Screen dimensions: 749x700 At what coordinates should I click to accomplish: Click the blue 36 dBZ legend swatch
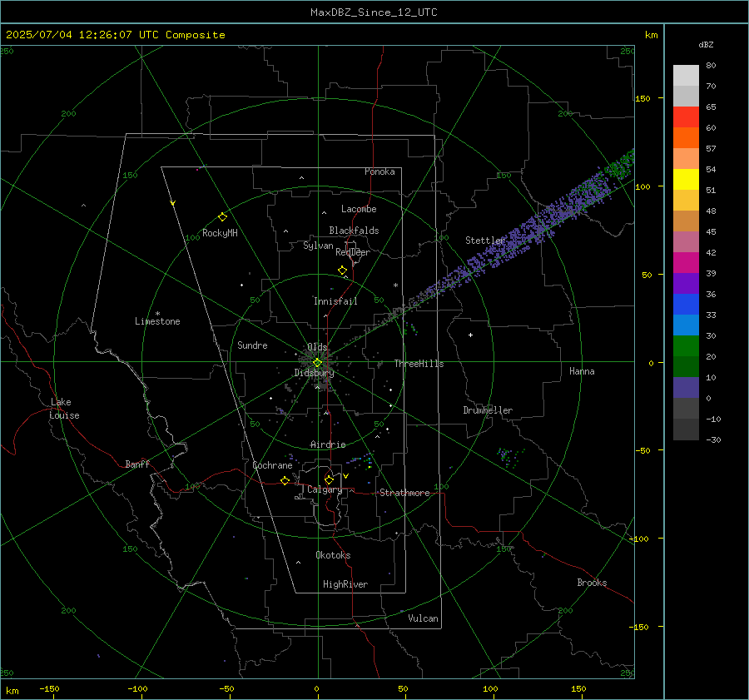686,304
